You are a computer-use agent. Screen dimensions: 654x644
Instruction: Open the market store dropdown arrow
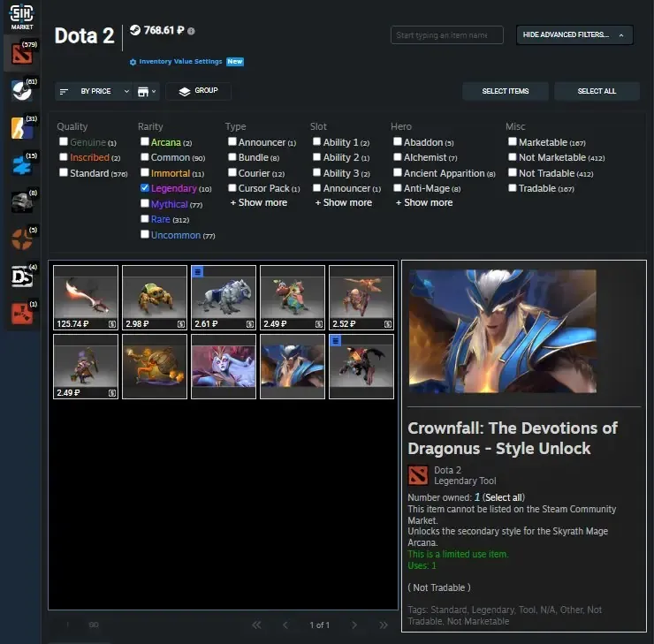pyautogui.click(x=154, y=91)
